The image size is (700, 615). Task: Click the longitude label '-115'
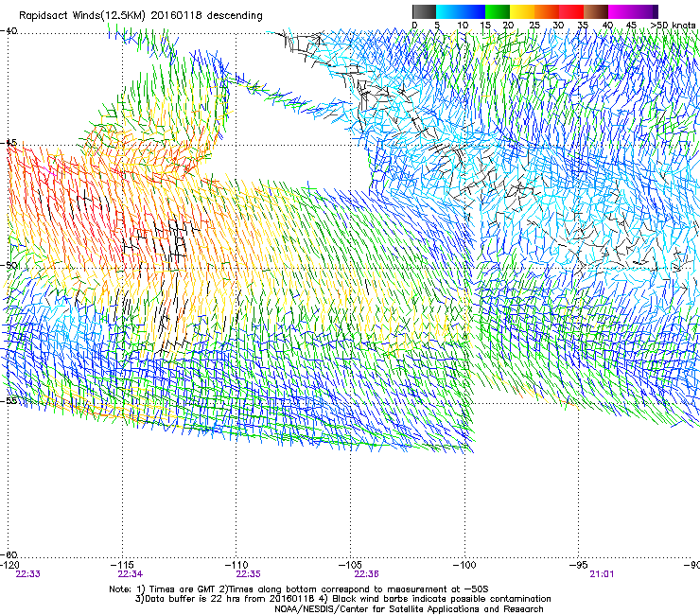pyautogui.click(x=123, y=565)
